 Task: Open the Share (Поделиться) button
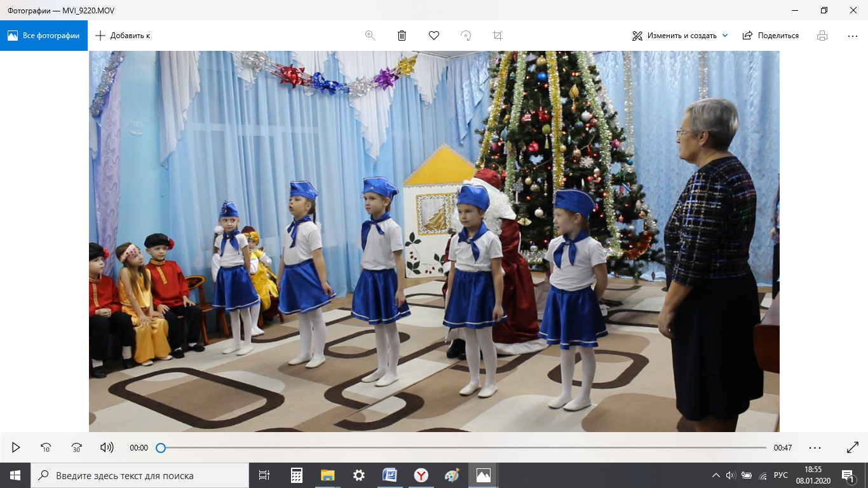(771, 36)
